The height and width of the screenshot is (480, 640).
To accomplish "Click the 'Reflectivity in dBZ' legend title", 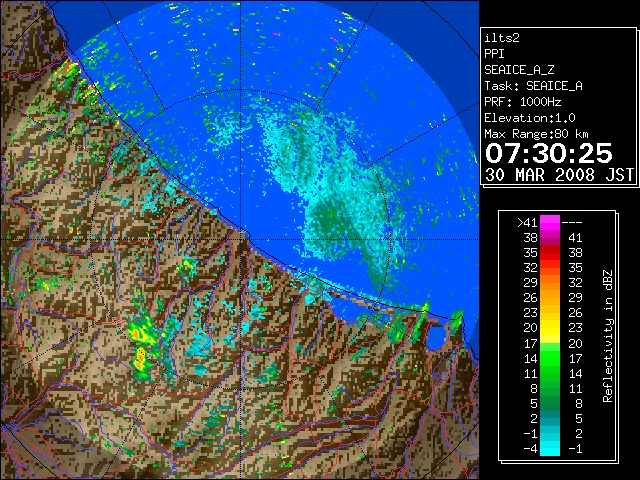I will coord(608,336).
